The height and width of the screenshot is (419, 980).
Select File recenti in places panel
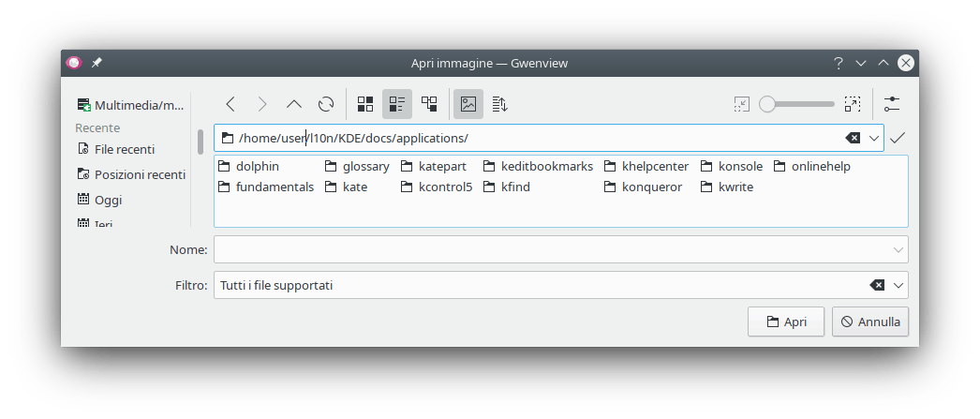pos(124,149)
